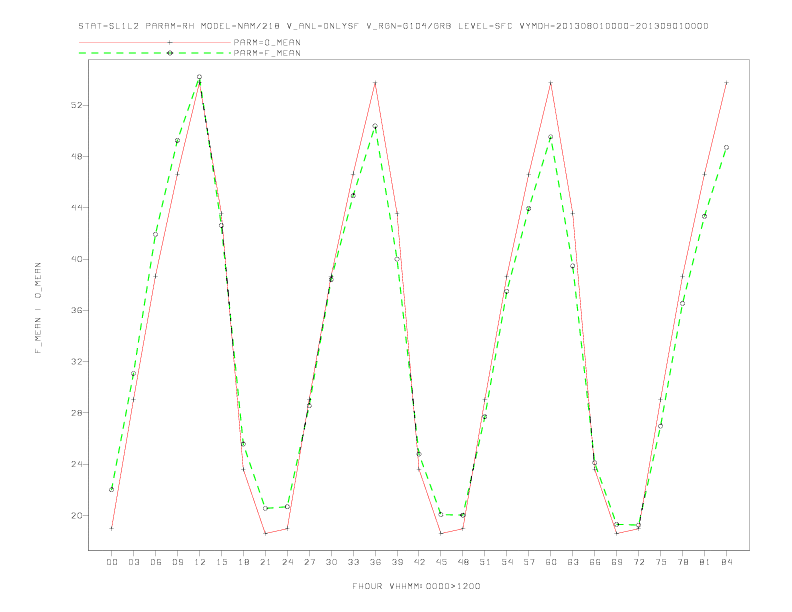
Task: Click forecast hour 69 x-axis label
Action: click(617, 562)
